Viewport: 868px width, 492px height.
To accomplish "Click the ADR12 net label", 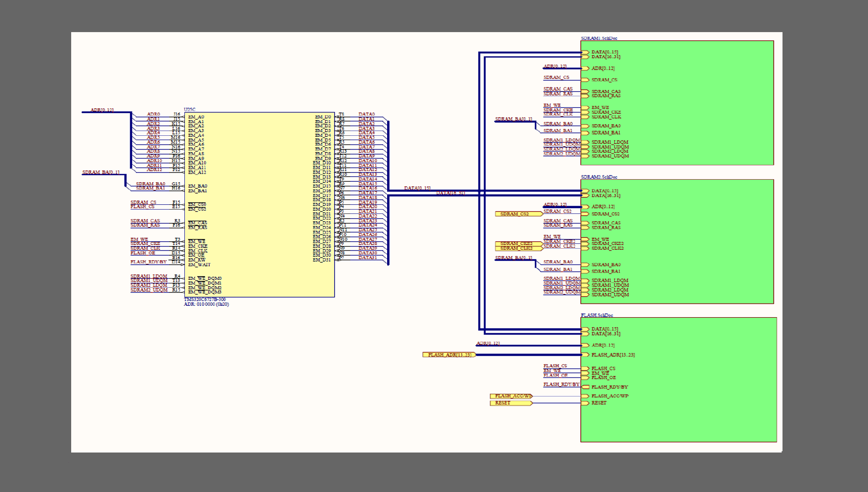I will click(155, 170).
